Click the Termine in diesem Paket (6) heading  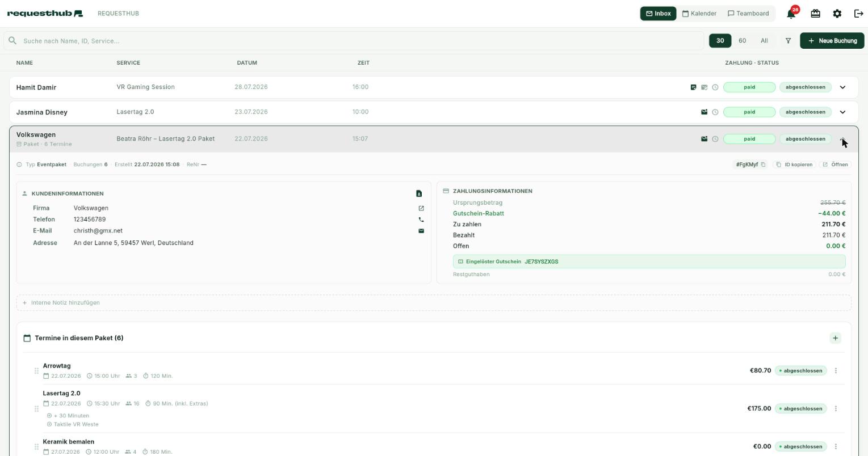79,338
